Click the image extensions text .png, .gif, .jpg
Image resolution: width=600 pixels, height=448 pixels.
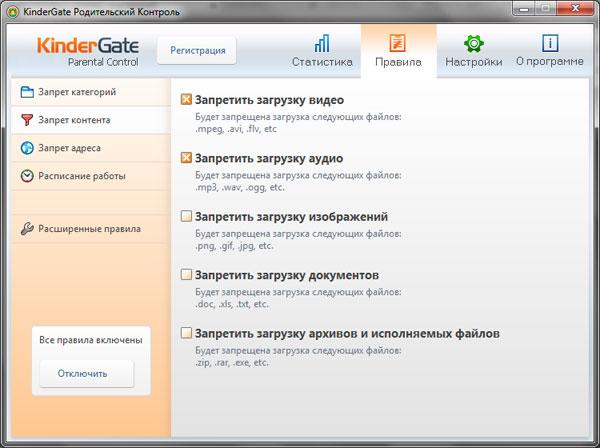tap(234, 246)
